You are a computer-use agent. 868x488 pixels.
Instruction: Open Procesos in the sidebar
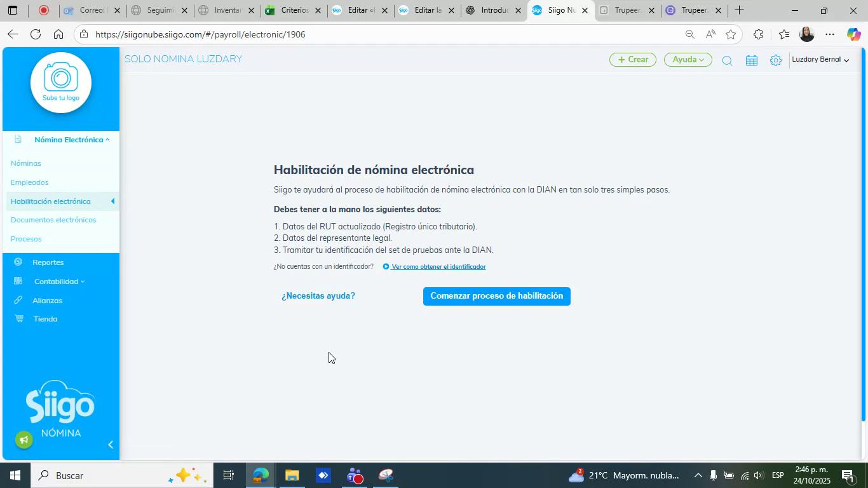tap(26, 239)
